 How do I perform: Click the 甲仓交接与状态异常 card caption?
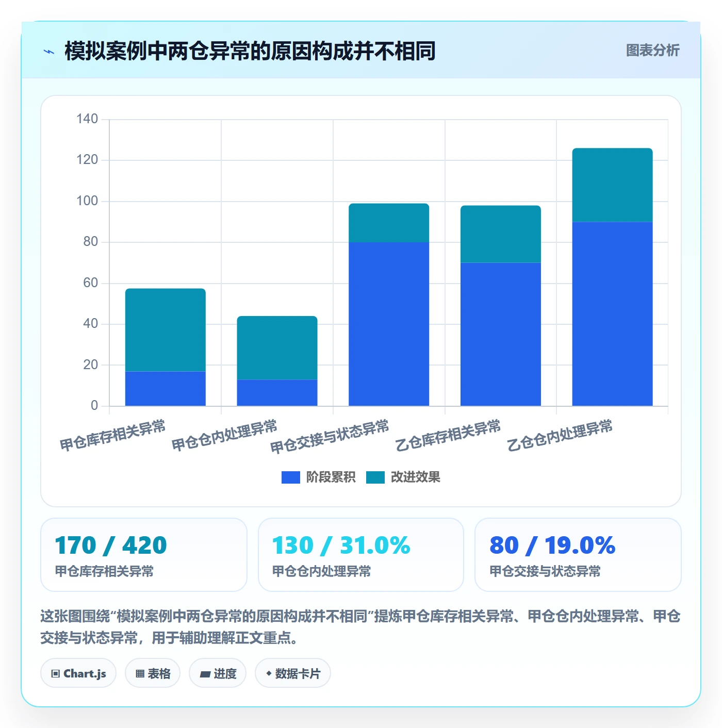coord(545,571)
